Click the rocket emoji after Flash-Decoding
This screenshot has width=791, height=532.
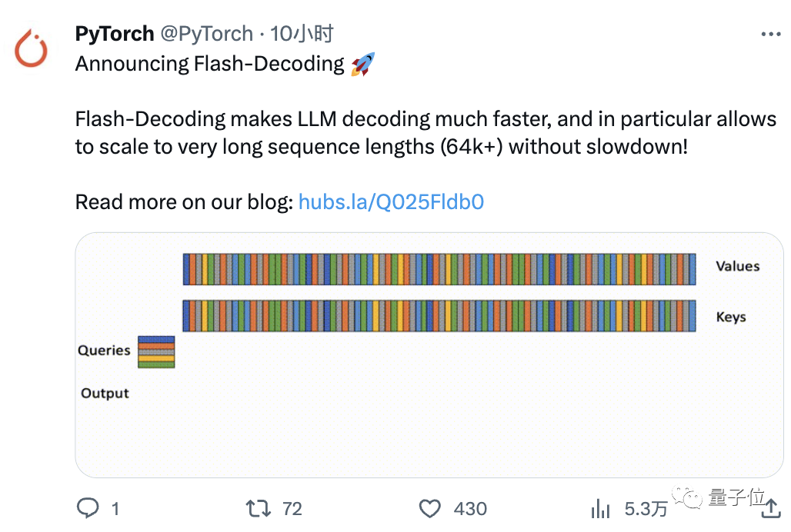click(x=363, y=64)
